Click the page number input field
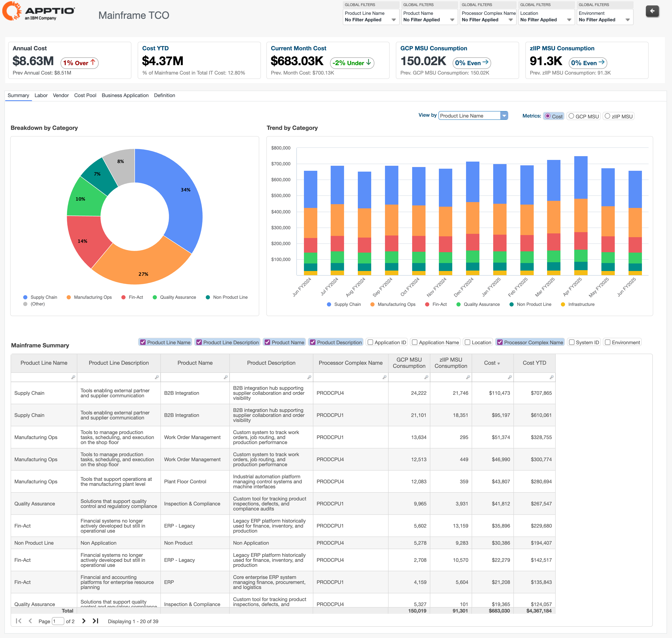 pyautogui.click(x=58, y=621)
